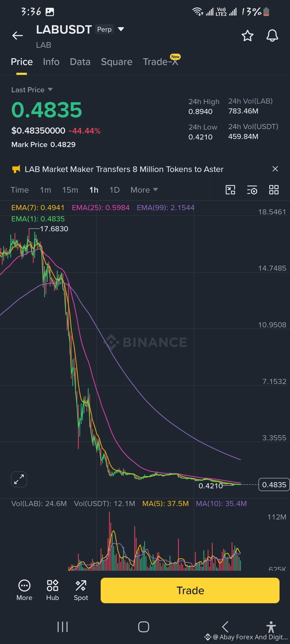This screenshot has width=290, height=644.
Task: Tap the 24h Vol(USDT) 459.84M value
Action: tap(243, 136)
